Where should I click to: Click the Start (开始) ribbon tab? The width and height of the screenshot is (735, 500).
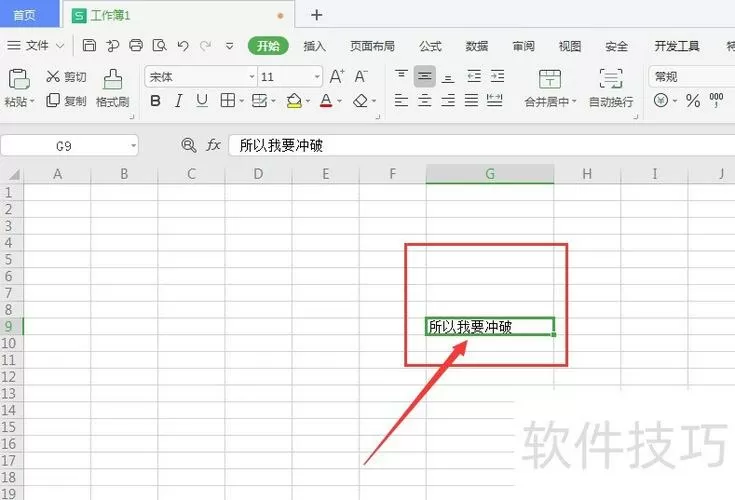coord(268,45)
